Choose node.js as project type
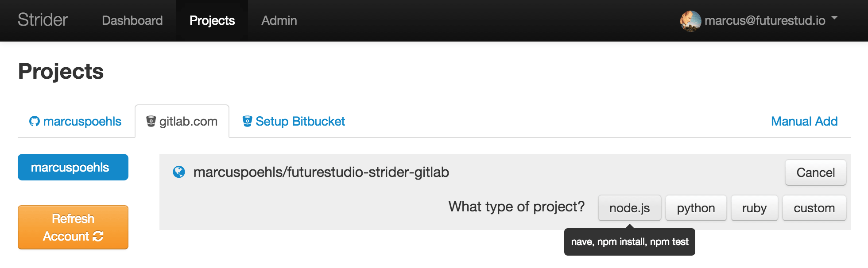This screenshot has height=268, width=868. [629, 208]
